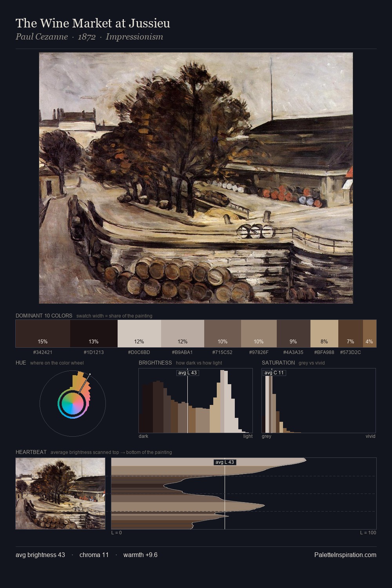392x588 pixels.
Task: Click the hex code #D0C6BD
Action: tap(139, 352)
